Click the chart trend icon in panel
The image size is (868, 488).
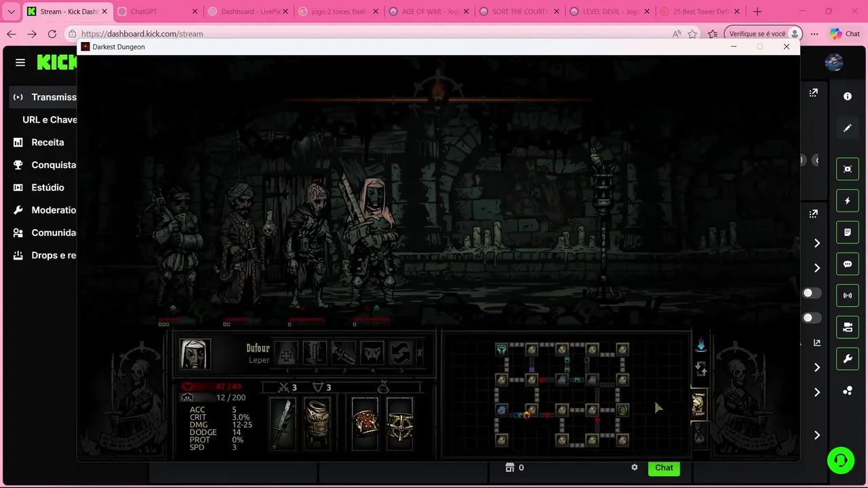[817, 343]
